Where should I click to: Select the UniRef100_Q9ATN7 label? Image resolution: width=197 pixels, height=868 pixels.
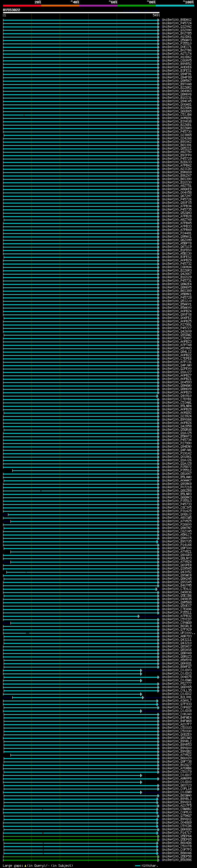[177, 528]
